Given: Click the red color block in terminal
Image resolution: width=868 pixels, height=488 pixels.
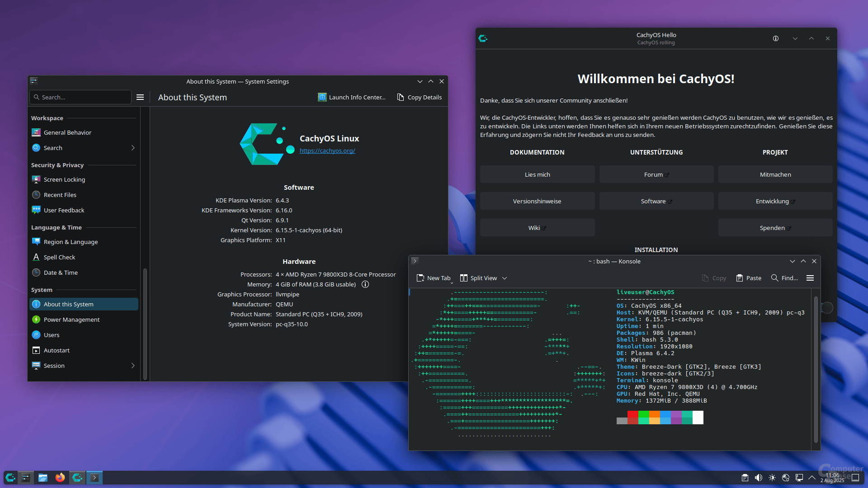Looking at the screenshot, I should [x=632, y=414].
